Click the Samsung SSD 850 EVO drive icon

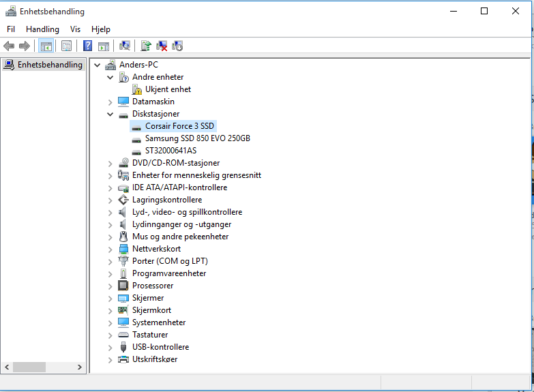coord(136,140)
